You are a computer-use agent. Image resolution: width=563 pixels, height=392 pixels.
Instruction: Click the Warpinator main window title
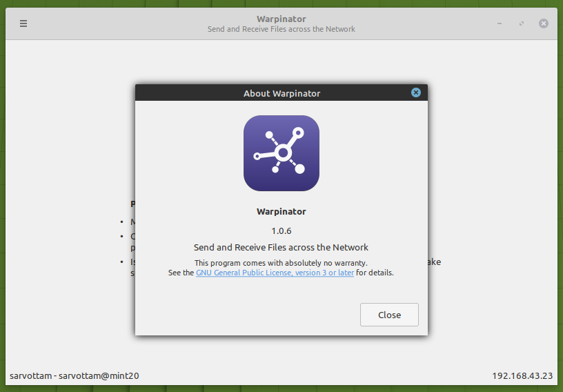click(x=281, y=19)
